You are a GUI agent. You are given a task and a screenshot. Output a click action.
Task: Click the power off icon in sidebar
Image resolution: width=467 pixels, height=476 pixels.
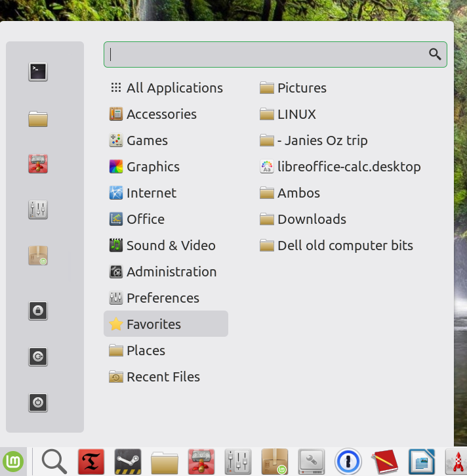tap(38, 402)
